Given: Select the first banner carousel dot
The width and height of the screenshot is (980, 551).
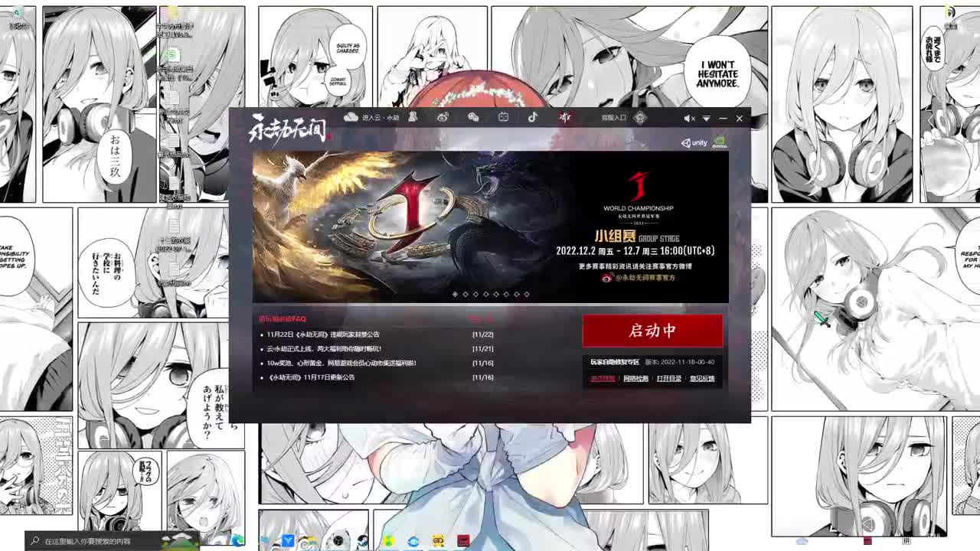Looking at the screenshot, I should tap(455, 294).
